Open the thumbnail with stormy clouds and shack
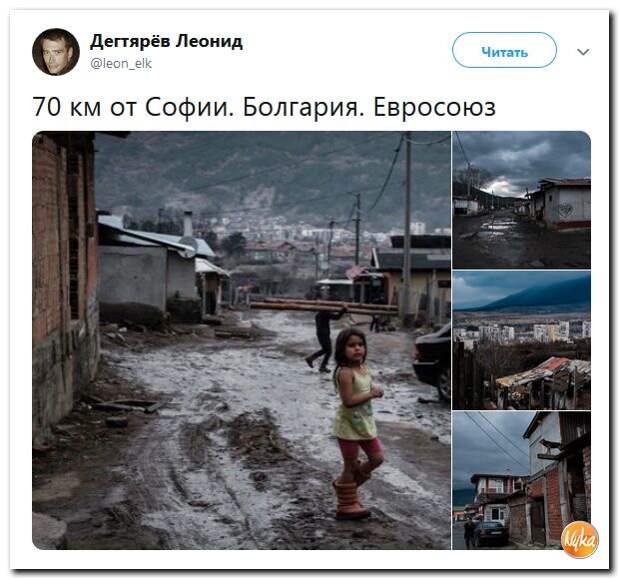This screenshot has height=580, width=620. pyautogui.click(x=522, y=200)
